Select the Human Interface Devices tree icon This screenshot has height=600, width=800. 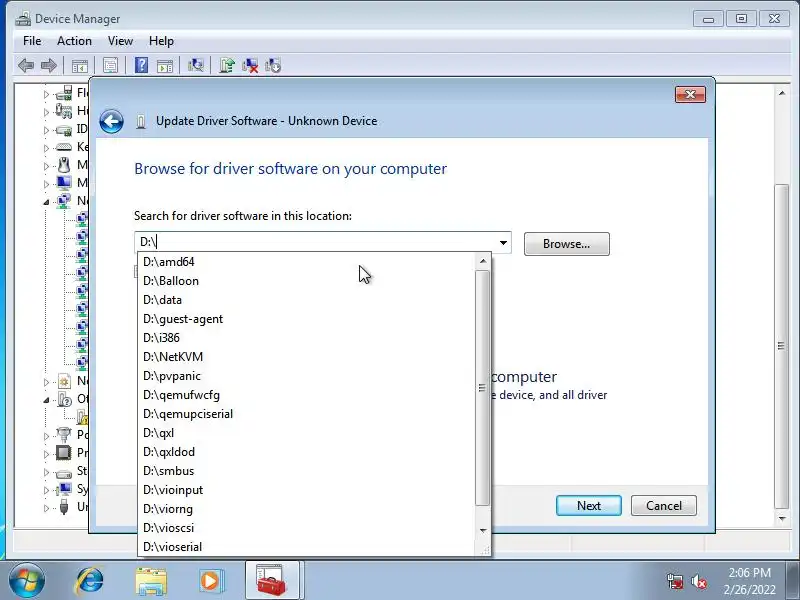[x=64, y=111]
